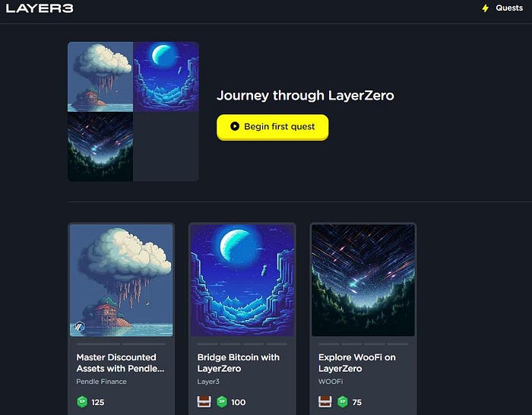Image resolution: width=532 pixels, height=415 pixels.
Task: Click the green XP gem showing 100
Action: click(x=222, y=402)
